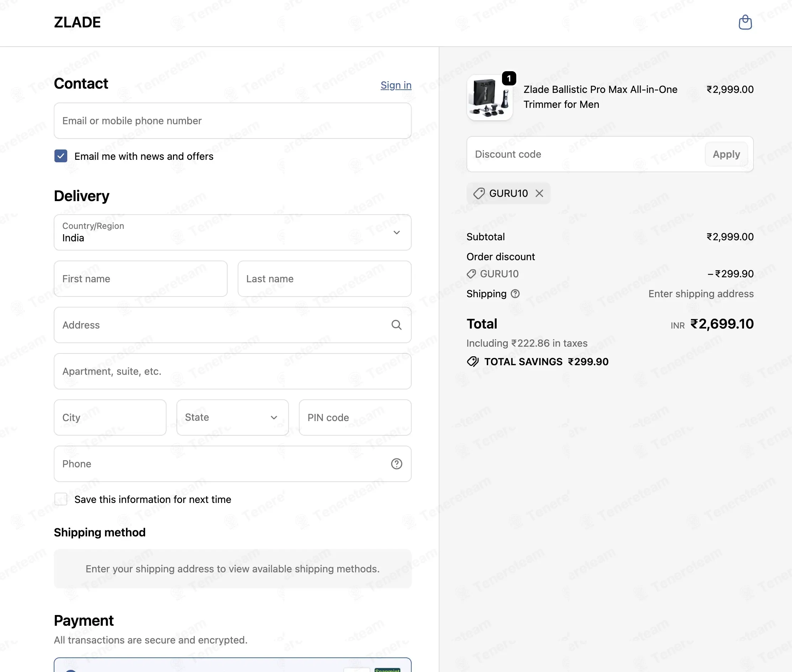Click the Delivery section heading
The image size is (792, 672).
coord(81,196)
